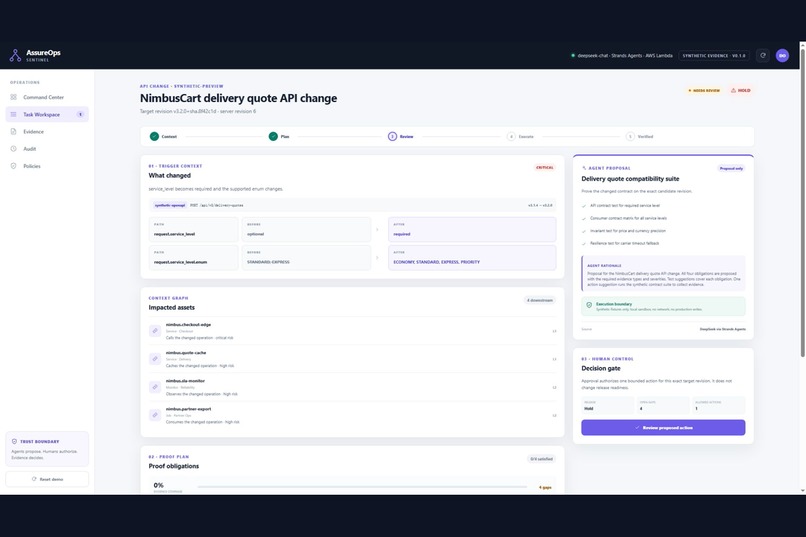This screenshot has width=806, height=537.
Task: Switch to the Review step label
Action: (407, 137)
